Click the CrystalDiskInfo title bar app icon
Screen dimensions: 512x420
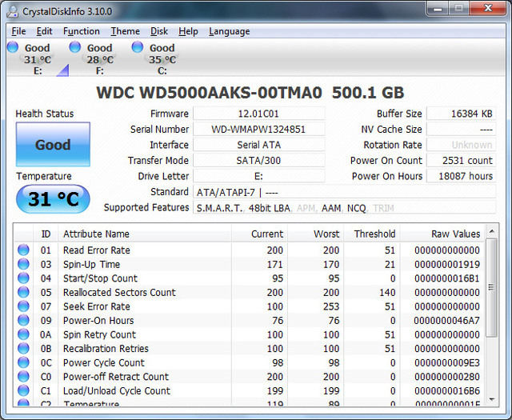click(x=13, y=11)
